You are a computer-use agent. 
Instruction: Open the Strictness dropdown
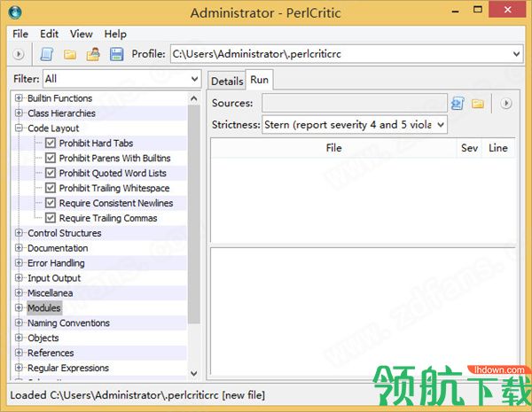coord(441,125)
